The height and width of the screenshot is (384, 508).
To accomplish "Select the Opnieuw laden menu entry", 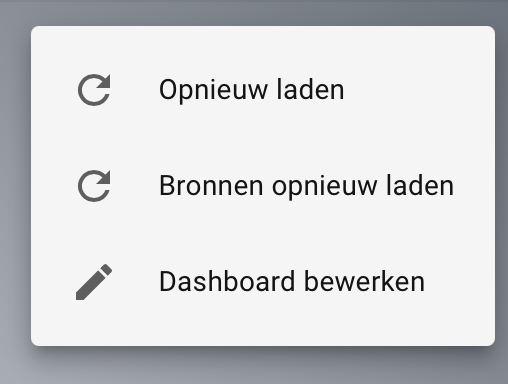I will pyautogui.click(x=263, y=90).
